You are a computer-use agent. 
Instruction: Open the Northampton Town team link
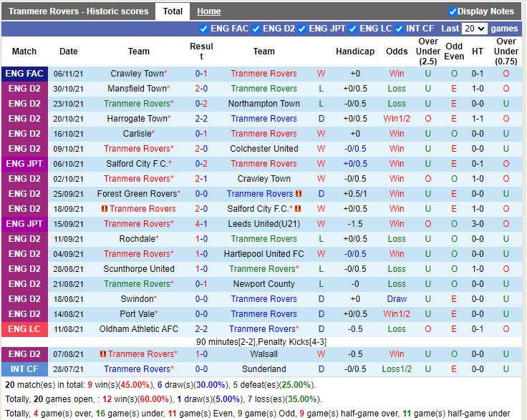[263, 104]
